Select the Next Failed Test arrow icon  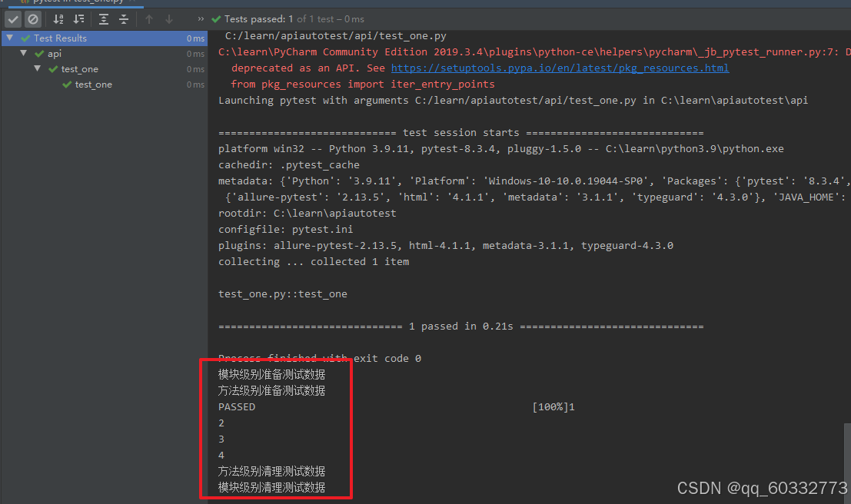[x=168, y=19]
